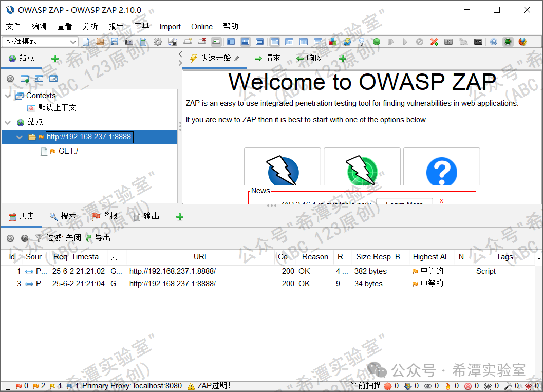Open the 报告 menu
The height and width of the screenshot is (392, 543).
pyautogui.click(x=116, y=26)
